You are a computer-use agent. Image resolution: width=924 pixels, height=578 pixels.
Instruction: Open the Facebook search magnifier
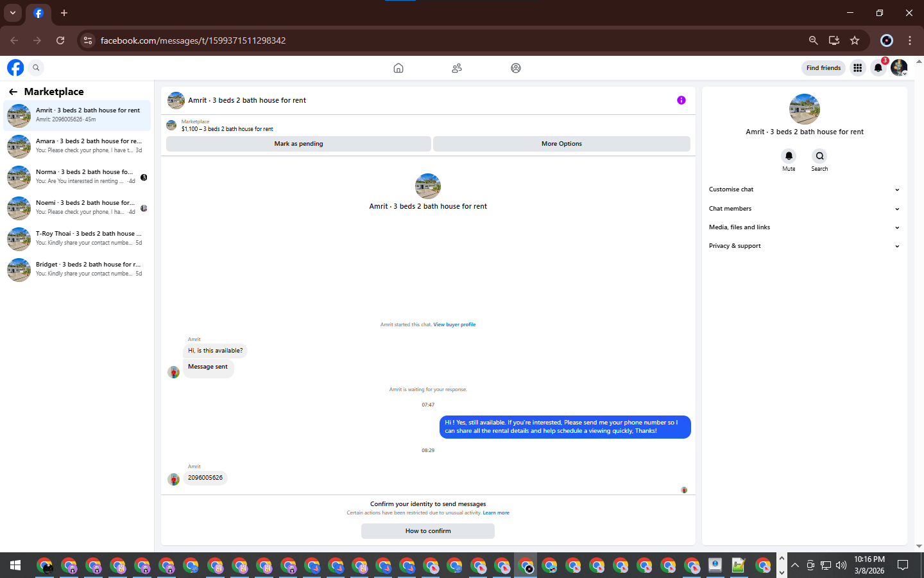36,67
